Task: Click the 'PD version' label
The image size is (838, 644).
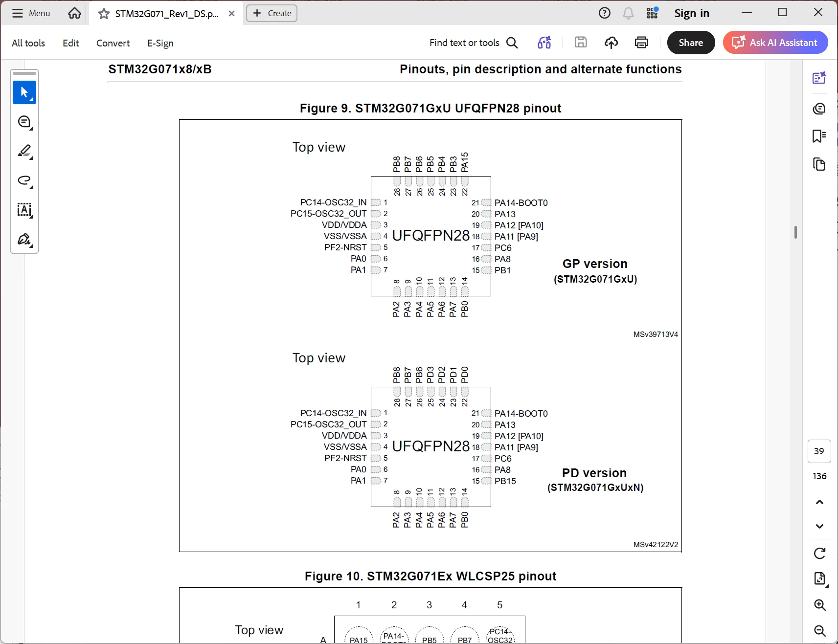Action: 594,473
